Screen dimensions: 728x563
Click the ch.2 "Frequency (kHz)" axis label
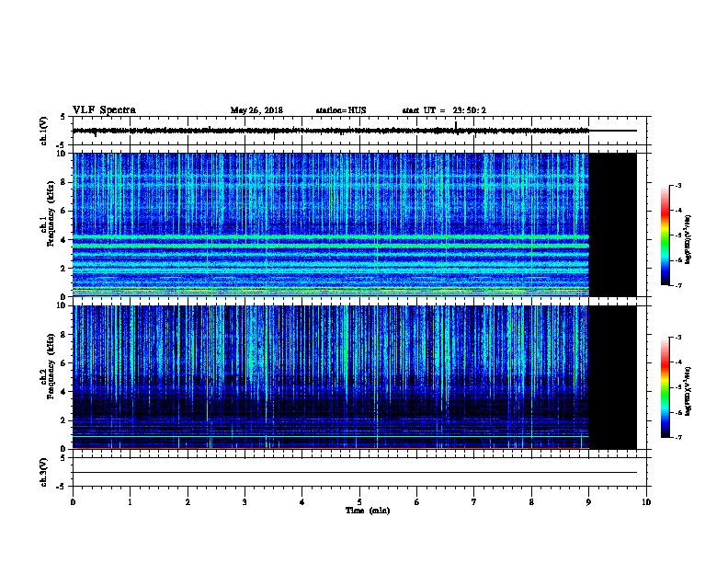coord(51,366)
